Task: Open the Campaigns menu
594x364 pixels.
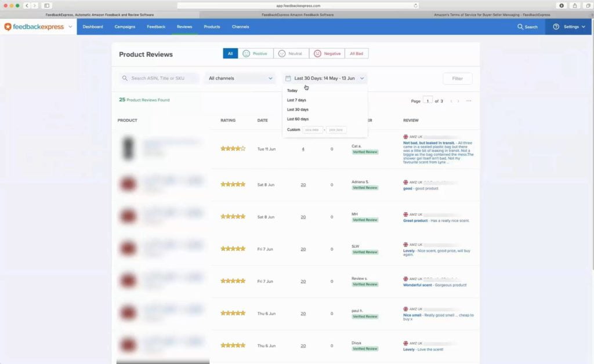Action: tap(125, 27)
